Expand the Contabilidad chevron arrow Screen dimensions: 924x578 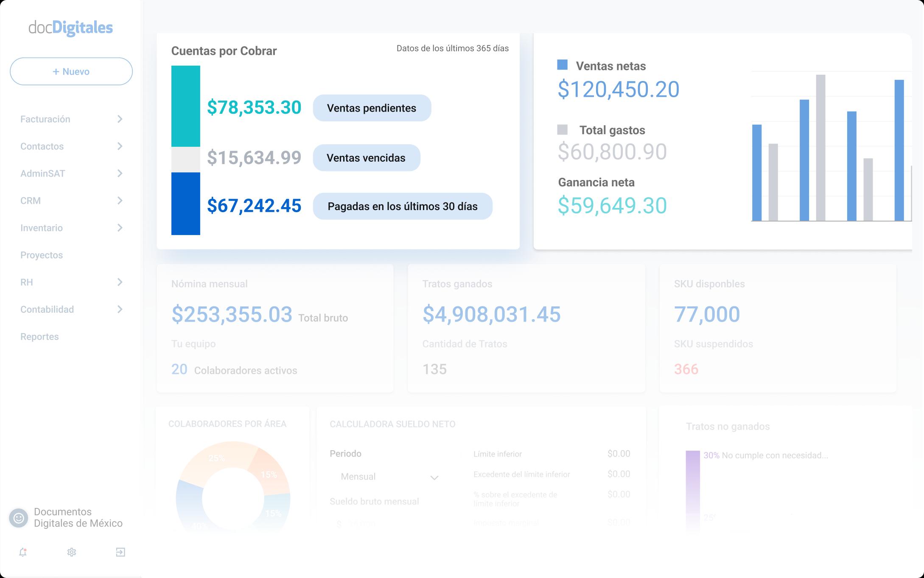[120, 309]
